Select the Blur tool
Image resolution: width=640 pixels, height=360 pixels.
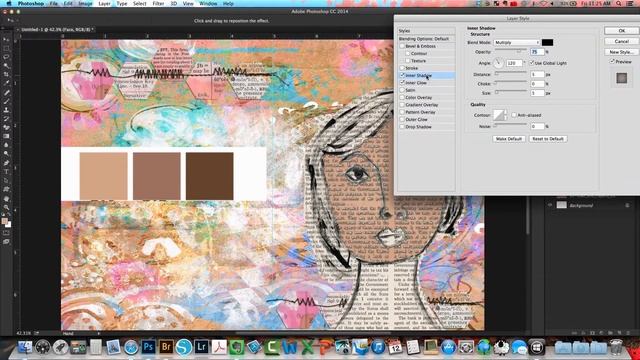(x=6, y=145)
